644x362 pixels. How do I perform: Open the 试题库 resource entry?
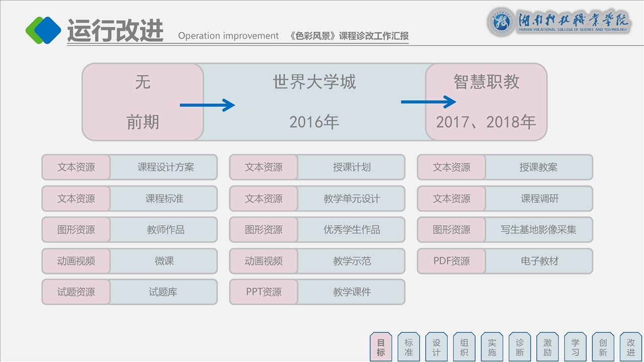[x=163, y=292]
